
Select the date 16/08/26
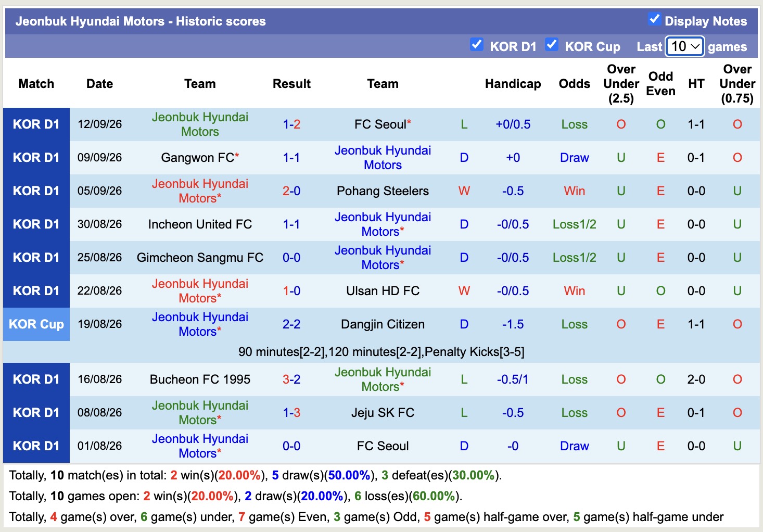point(99,379)
